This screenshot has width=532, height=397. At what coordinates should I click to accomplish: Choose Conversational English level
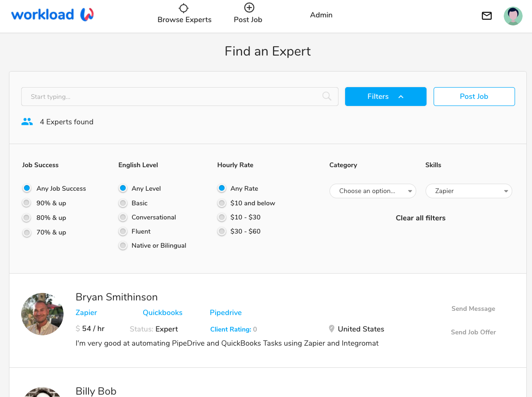123,217
